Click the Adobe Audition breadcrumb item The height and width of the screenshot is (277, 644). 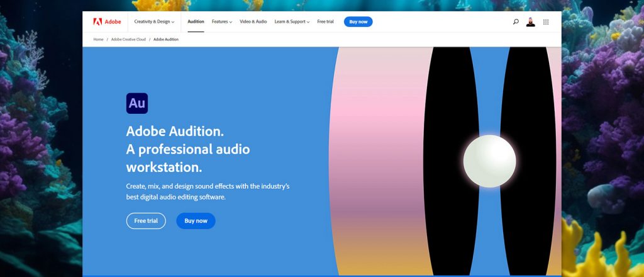(166, 40)
